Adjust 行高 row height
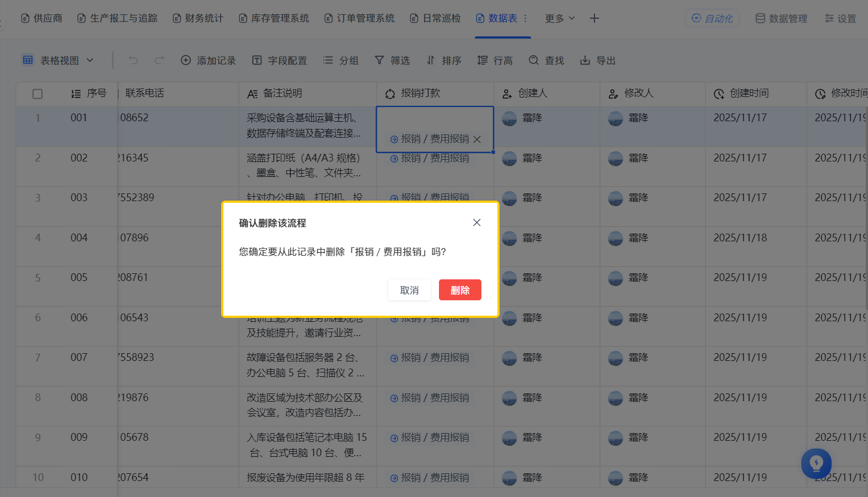The width and height of the screenshot is (868, 497). [495, 60]
